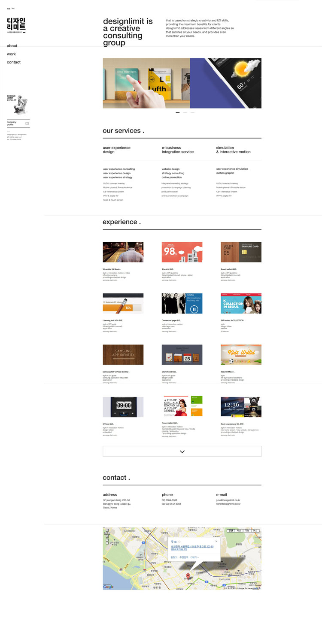Click S-health GUI project title
The height and width of the screenshot is (644, 322).
coord(168,269)
